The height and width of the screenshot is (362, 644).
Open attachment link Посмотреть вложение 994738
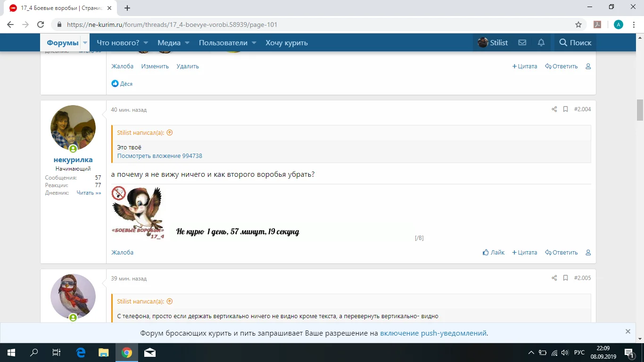(160, 156)
